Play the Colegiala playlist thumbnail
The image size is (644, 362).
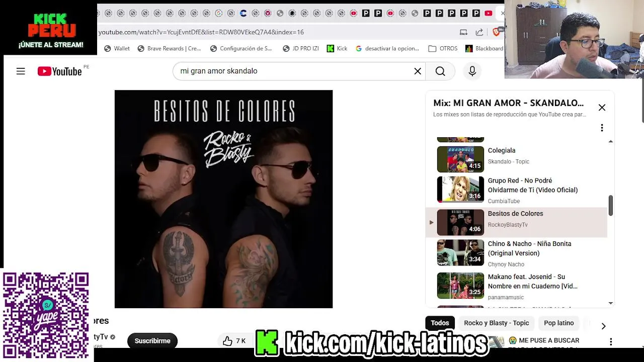460,159
